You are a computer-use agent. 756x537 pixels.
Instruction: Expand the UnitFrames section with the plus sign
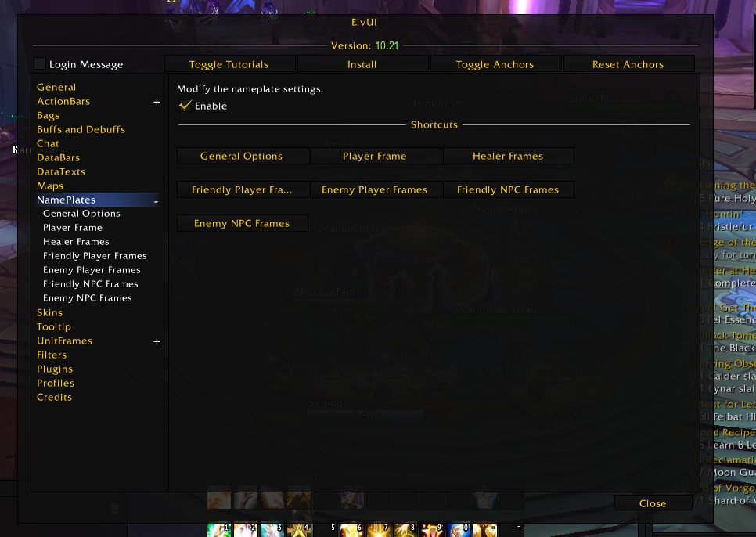click(157, 341)
